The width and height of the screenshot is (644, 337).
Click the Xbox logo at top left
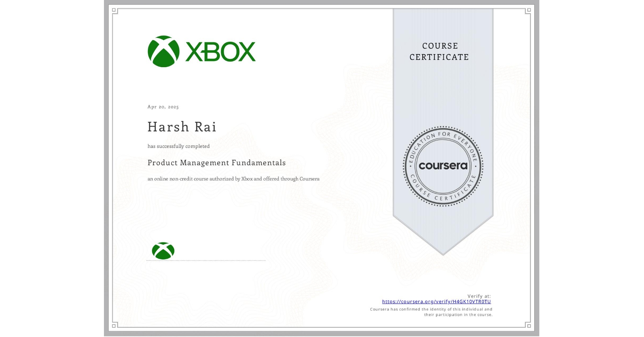click(x=201, y=51)
